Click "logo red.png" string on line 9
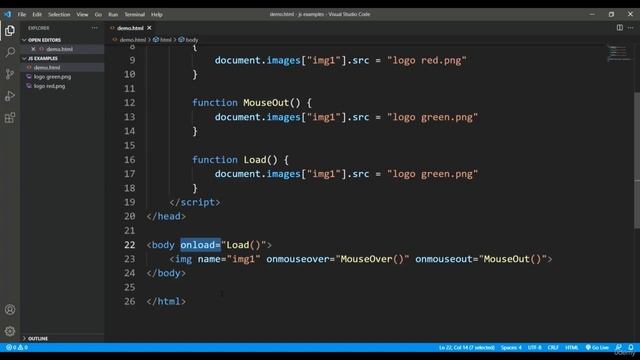The width and height of the screenshot is (640, 360). pyautogui.click(x=427, y=60)
